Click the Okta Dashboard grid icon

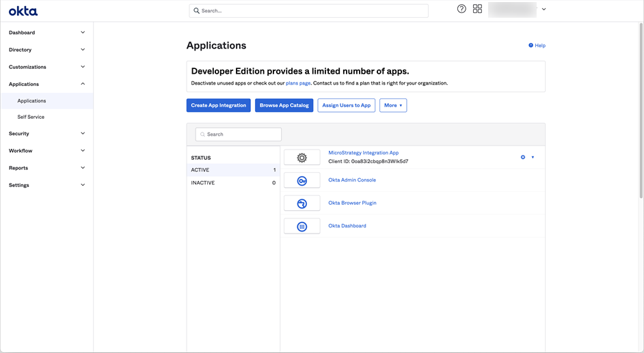tap(301, 227)
